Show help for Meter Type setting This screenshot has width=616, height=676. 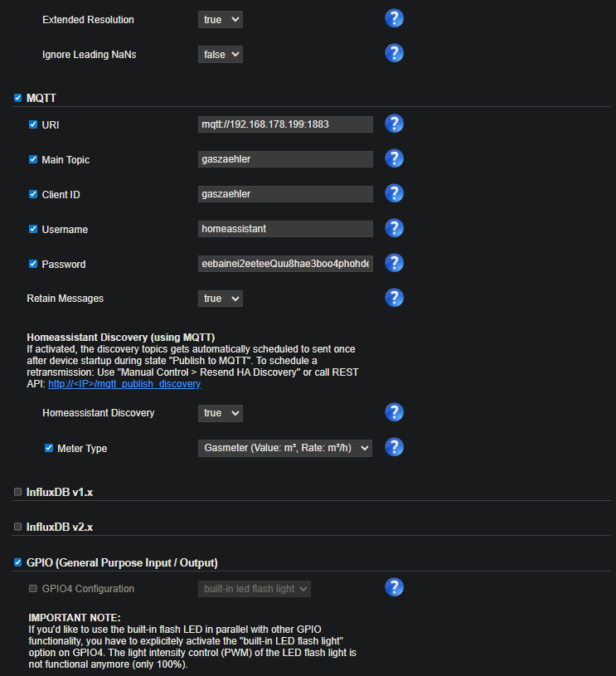pyautogui.click(x=395, y=447)
